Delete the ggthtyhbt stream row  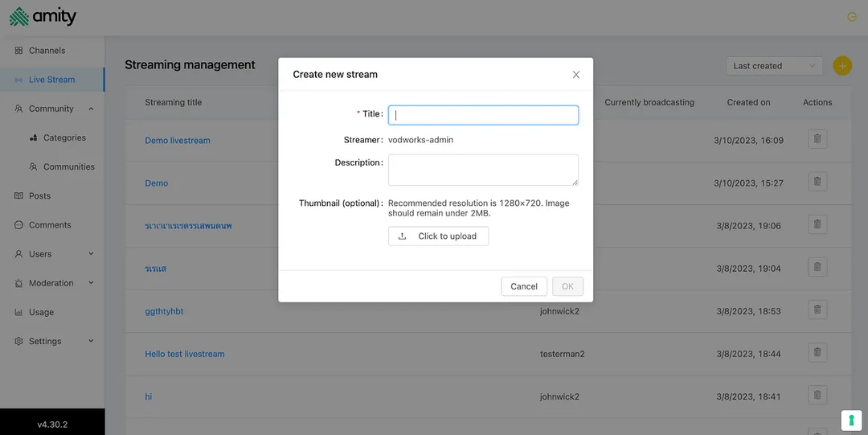(817, 310)
